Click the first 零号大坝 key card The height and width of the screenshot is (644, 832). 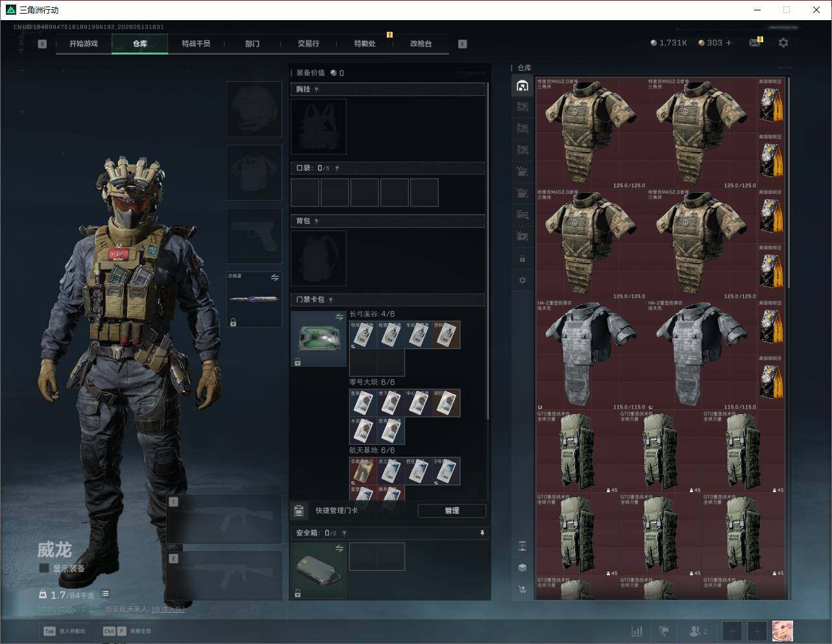click(x=363, y=402)
